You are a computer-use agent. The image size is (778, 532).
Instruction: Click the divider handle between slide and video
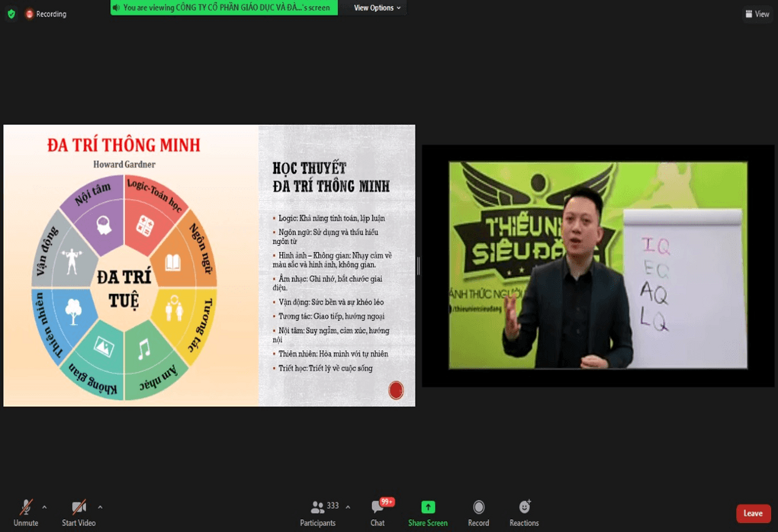[x=418, y=265]
